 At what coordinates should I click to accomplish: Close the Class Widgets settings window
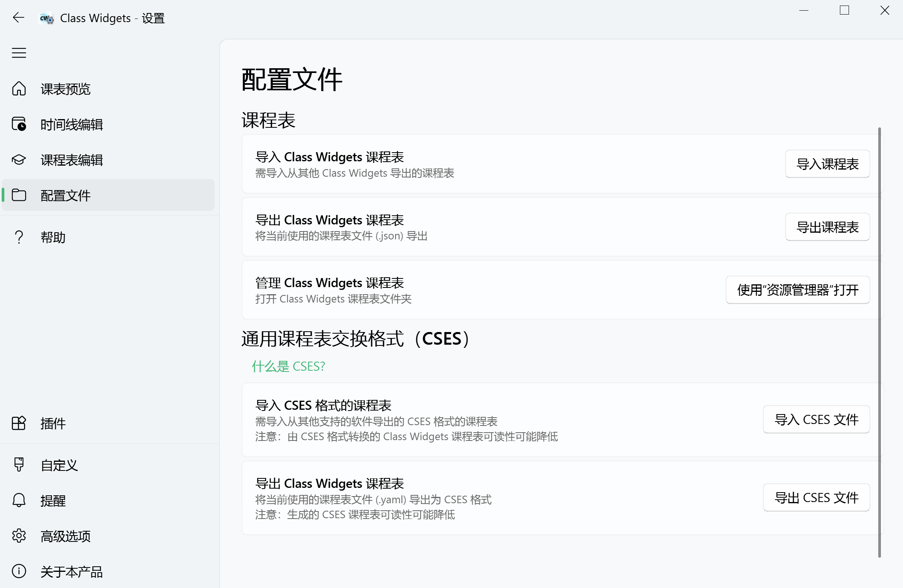[x=885, y=11]
